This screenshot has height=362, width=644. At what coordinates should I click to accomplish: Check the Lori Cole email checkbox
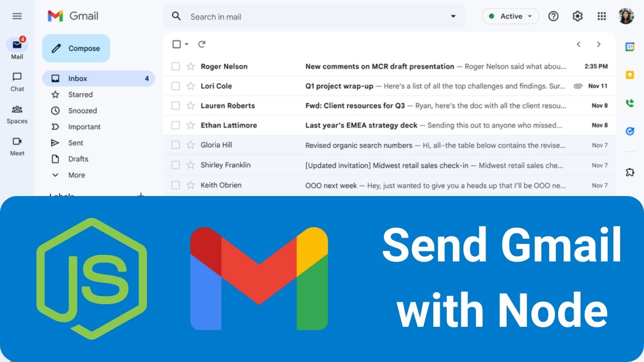pos(176,86)
